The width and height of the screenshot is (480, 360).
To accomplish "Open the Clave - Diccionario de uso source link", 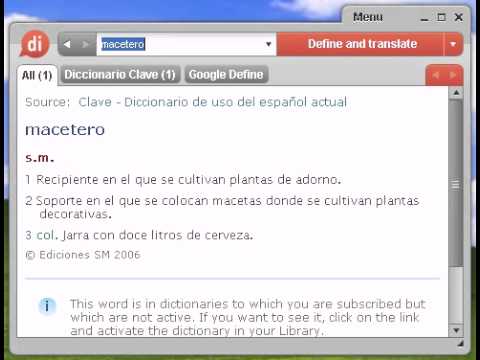I will point(213,102).
